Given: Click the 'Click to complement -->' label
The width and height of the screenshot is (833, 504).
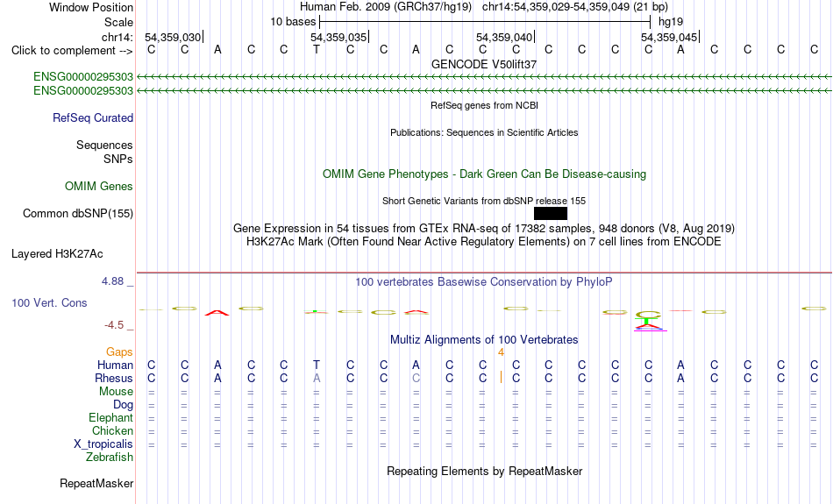Looking at the screenshot, I should [x=72, y=51].
